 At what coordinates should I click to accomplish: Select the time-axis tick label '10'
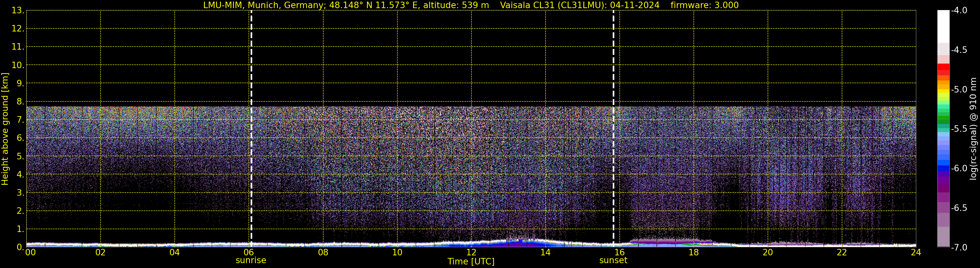pyautogui.click(x=397, y=252)
